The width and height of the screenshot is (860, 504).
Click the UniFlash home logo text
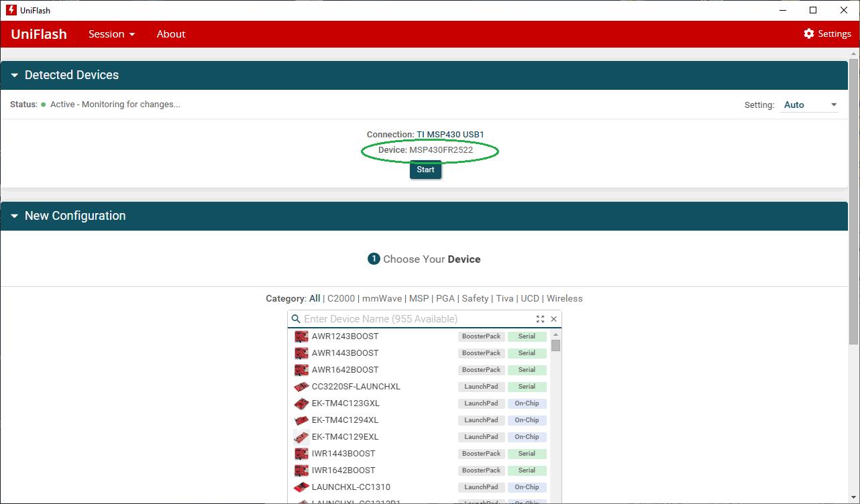coord(39,34)
